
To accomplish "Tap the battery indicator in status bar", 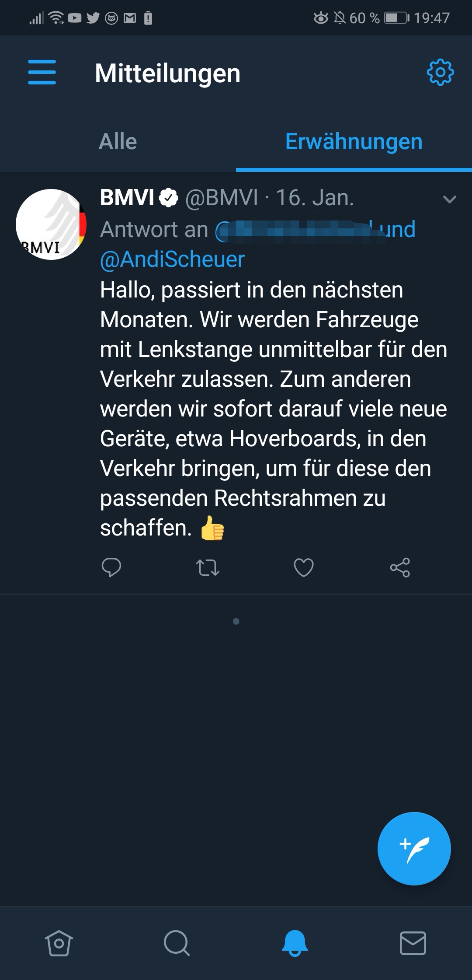I will click(396, 18).
